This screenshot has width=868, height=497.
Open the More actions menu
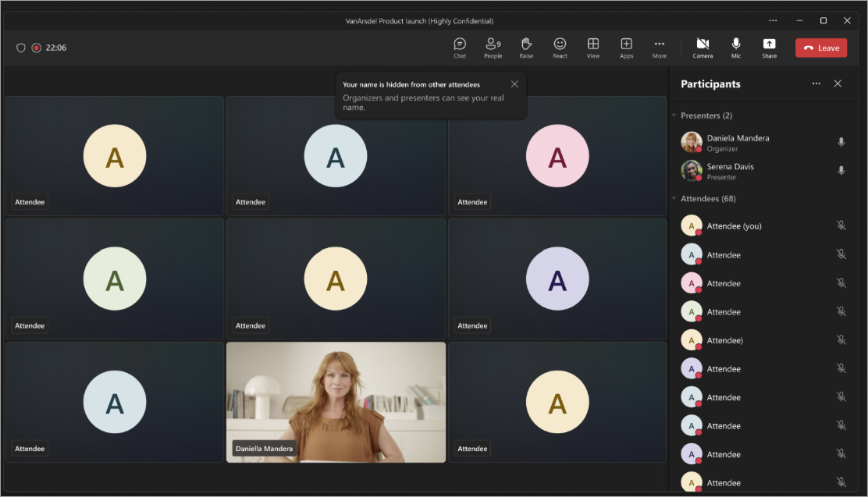(x=659, y=47)
